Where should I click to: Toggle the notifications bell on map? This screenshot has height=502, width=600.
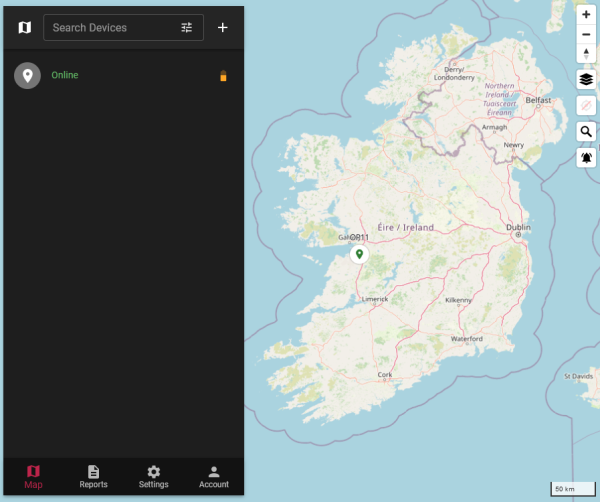point(586,158)
